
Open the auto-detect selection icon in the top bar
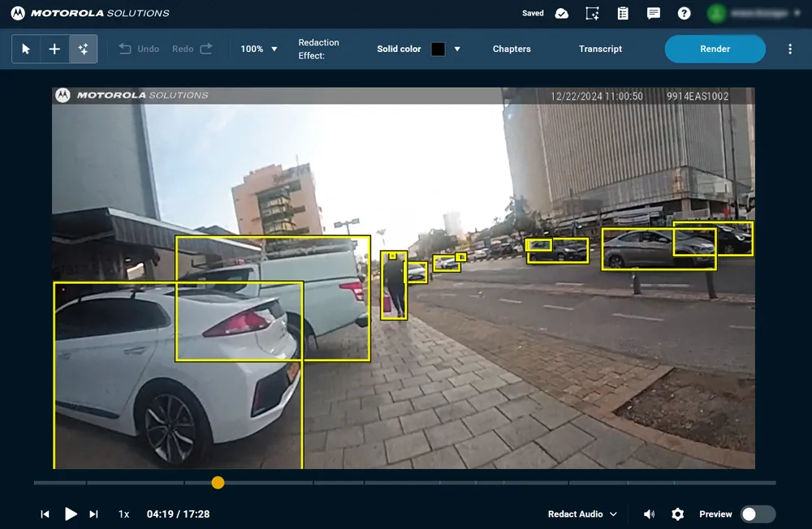point(592,13)
